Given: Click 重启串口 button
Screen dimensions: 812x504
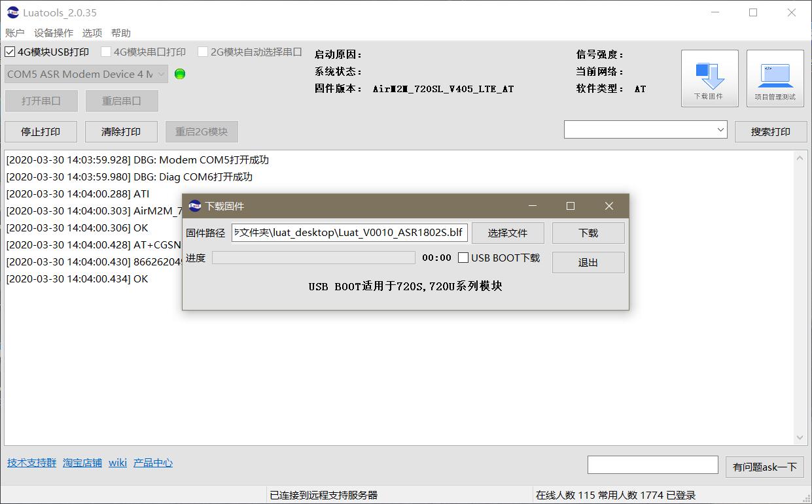Looking at the screenshot, I should 122,101.
